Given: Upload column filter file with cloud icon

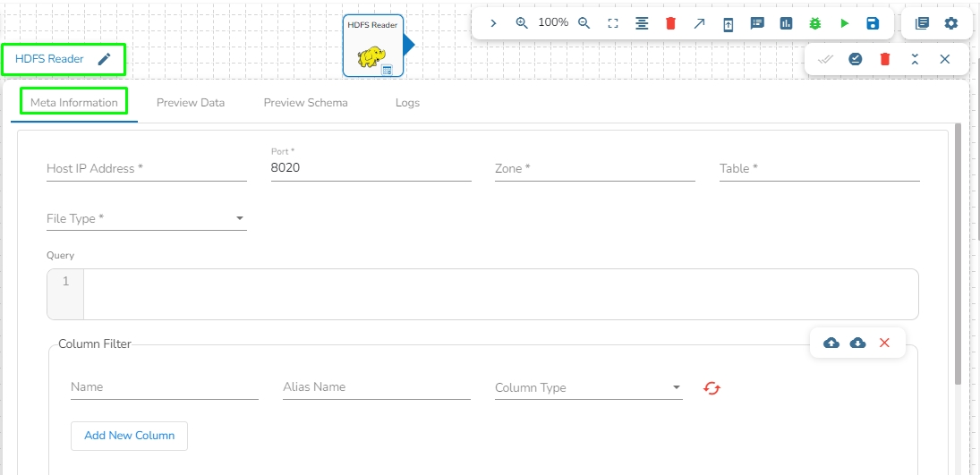Looking at the screenshot, I should pyautogui.click(x=831, y=343).
